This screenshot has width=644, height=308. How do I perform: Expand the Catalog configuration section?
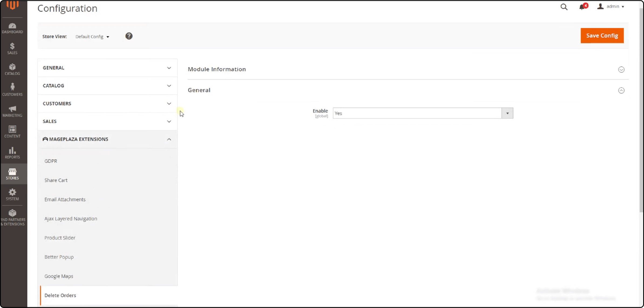pyautogui.click(x=107, y=85)
